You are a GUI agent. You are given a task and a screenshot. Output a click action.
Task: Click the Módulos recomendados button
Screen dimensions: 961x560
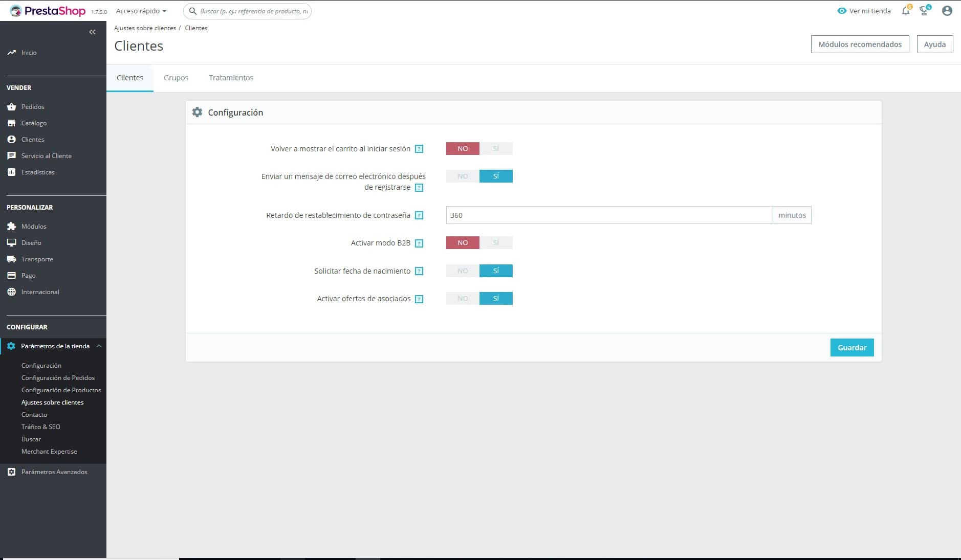click(x=860, y=44)
